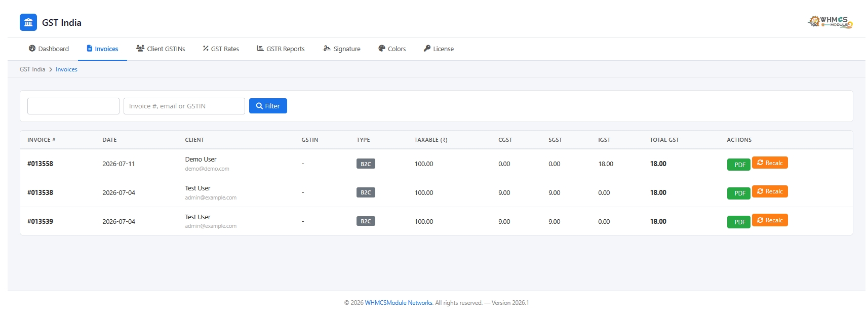Focus the invoice, email or GSTIN search field

pyautogui.click(x=184, y=106)
